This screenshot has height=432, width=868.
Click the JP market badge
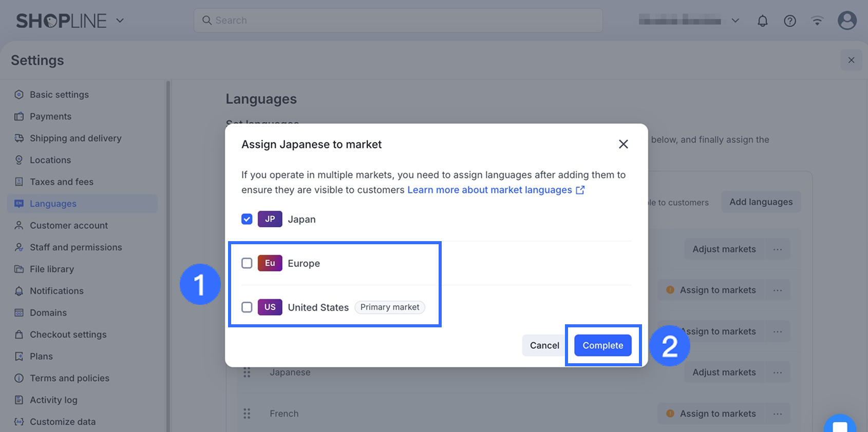270,219
